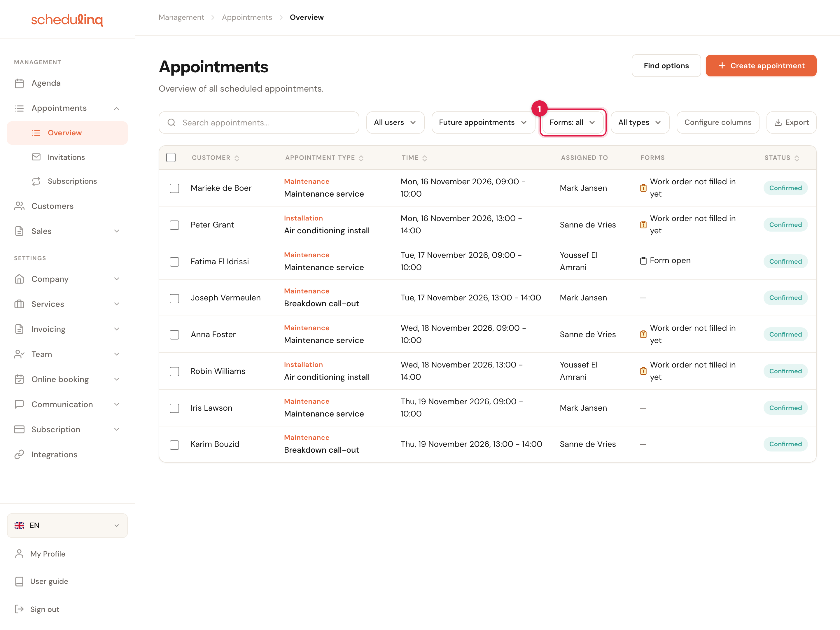The height and width of the screenshot is (630, 840).
Task: Click work order clipboard icon for Marieke de Boer
Action: [643, 188]
